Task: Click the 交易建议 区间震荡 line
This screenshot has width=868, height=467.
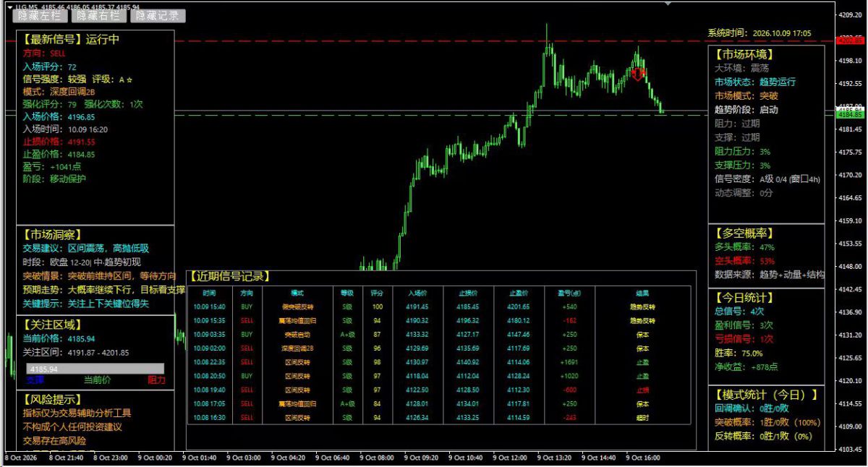Action: pyautogui.click(x=85, y=248)
